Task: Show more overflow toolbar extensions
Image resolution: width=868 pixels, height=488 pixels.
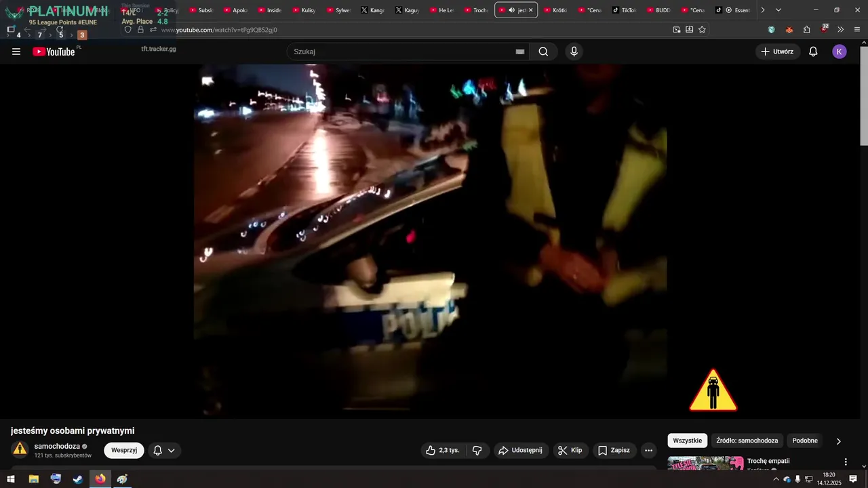Action: [841, 30]
